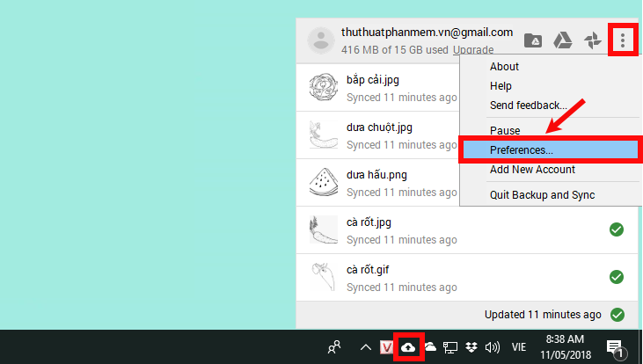The image size is (643, 364).
Task: Click the dưa chuột.jpg thumbnail
Action: (x=324, y=135)
